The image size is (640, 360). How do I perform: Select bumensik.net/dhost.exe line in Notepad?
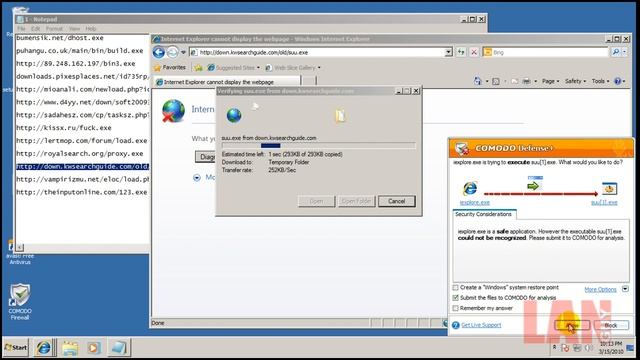(x=60, y=38)
